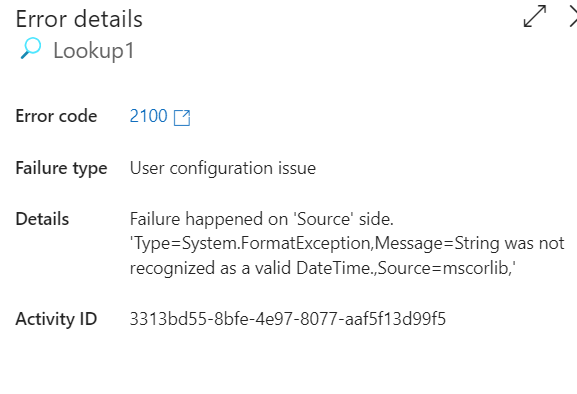Click the Failure happened on 'Source' side line

pyautogui.click(x=262, y=219)
